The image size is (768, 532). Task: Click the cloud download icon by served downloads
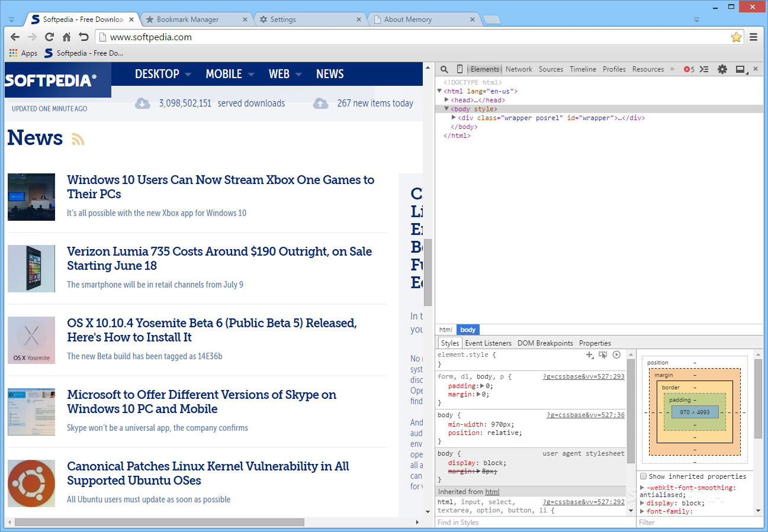(143, 104)
